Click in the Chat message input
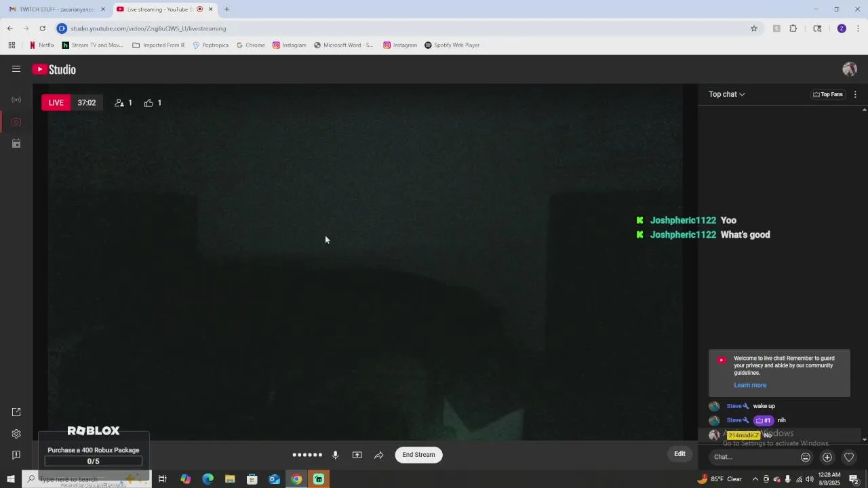Image resolution: width=868 pixels, height=488 pixels. click(x=753, y=457)
